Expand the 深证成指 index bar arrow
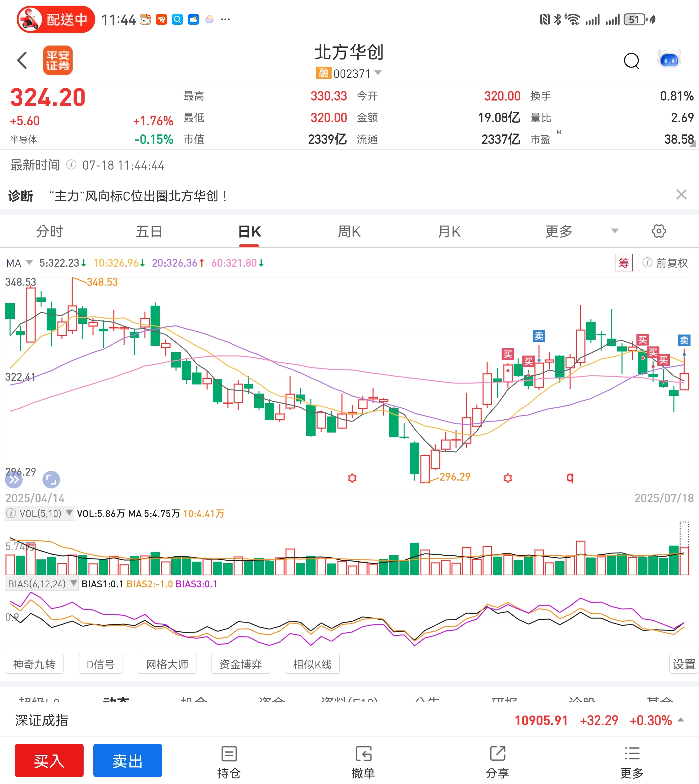The image size is (699, 784). point(681,720)
